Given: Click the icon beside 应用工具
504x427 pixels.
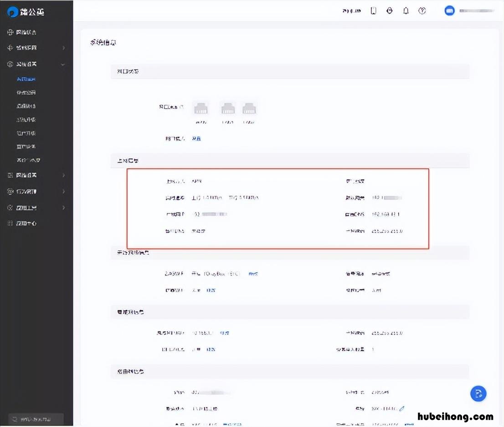Looking at the screenshot, I should (x=10, y=208).
